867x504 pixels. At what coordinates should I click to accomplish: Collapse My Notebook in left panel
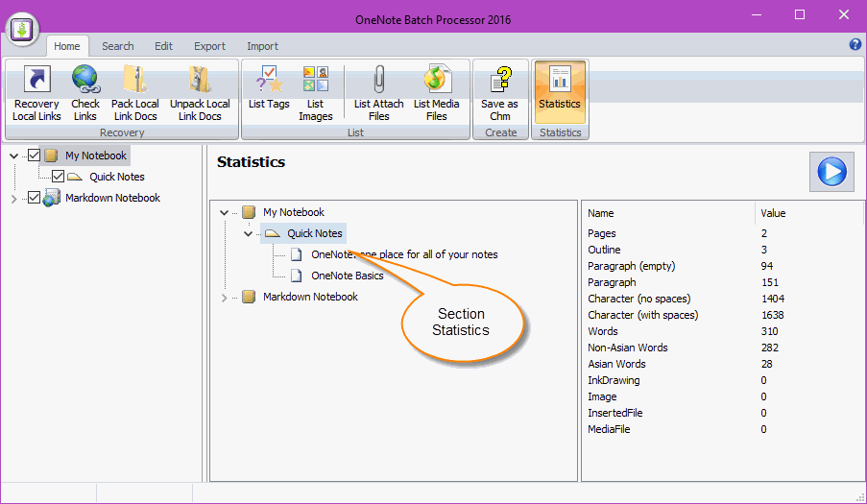pos(14,156)
